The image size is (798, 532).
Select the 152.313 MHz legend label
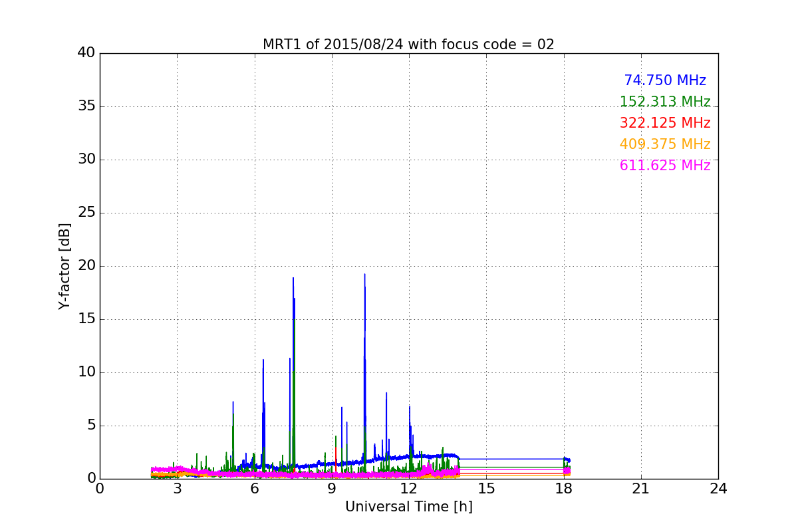[x=665, y=102]
